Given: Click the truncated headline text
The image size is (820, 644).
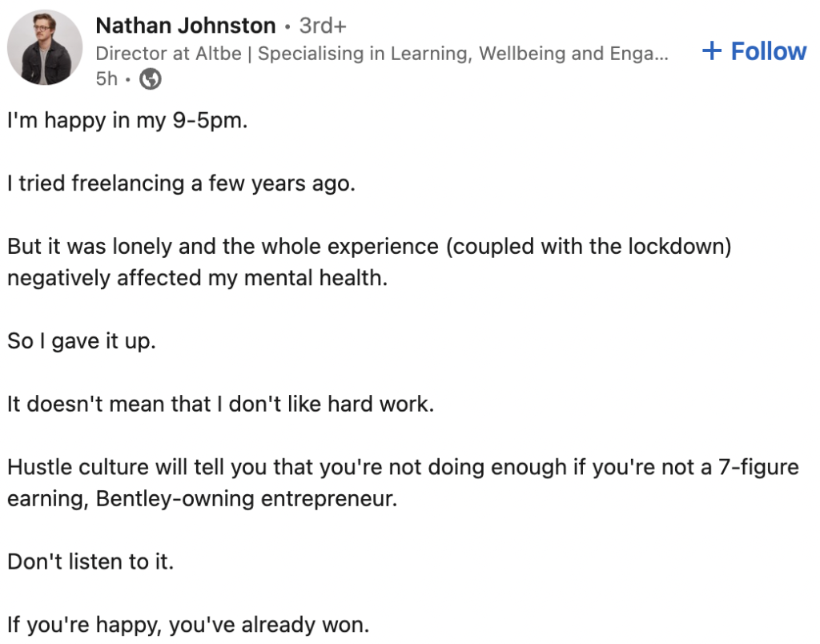Looking at the screenshot, I should click(x=384, y=53).
